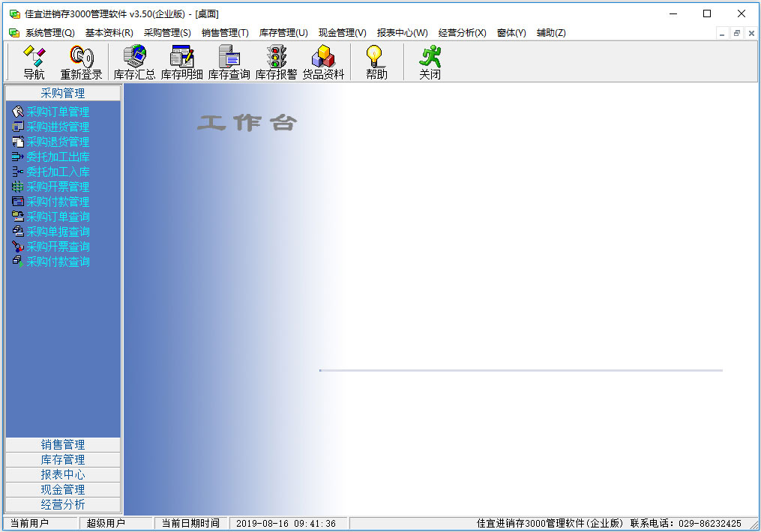Open the 采购开票管理 link
The width and height of the screenshot is (761, 532).
[58, 187]
